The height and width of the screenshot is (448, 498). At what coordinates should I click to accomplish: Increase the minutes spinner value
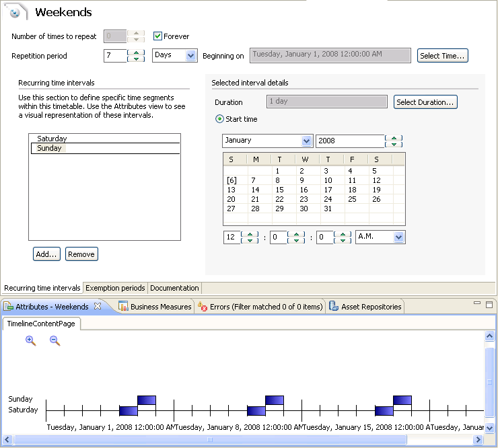point(296,234)
